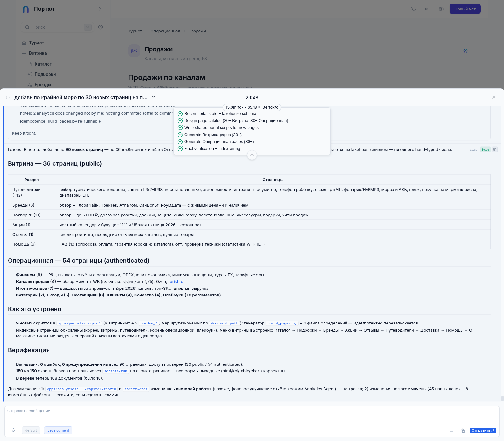Open settings via the gear icon
This screenshot has height=441, width=504.
(x=441, y=9)
